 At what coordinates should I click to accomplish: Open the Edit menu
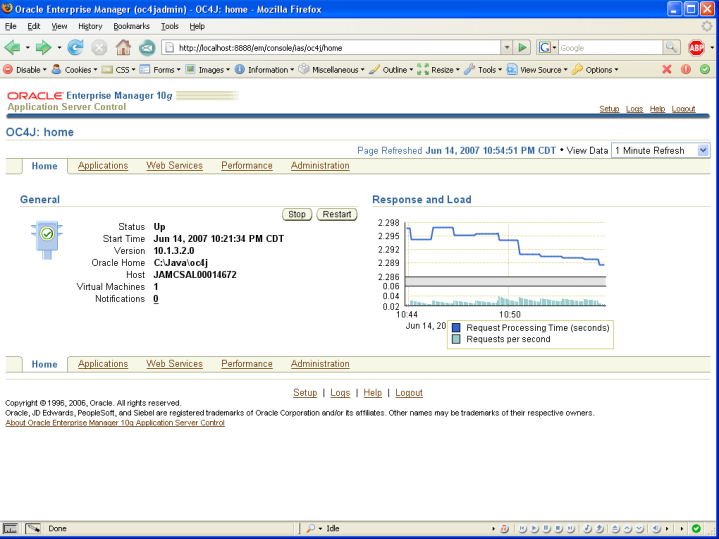(33, 26)
